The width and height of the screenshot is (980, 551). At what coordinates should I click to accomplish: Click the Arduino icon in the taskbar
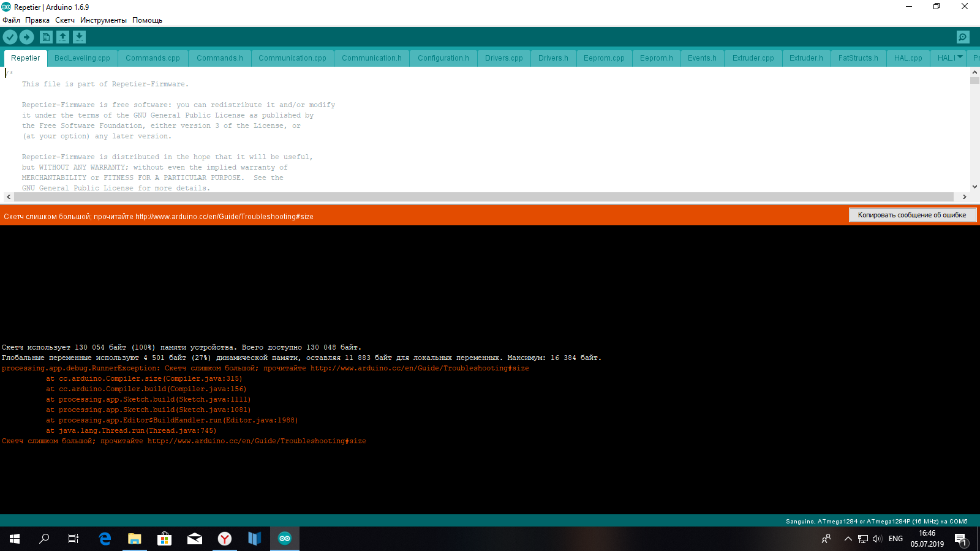click(285, 539)
